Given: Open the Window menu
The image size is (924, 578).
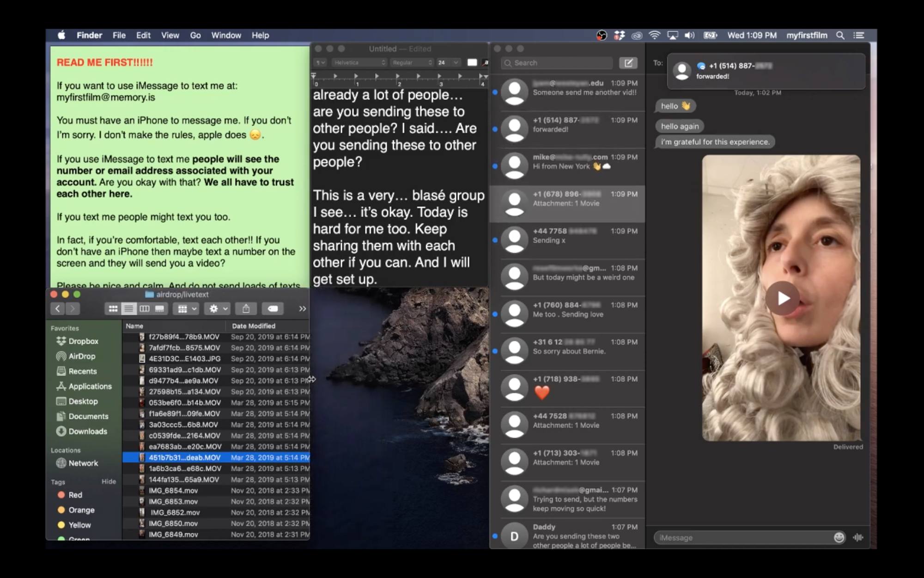Looking at the screenshot, I should [x=226, y=35].
